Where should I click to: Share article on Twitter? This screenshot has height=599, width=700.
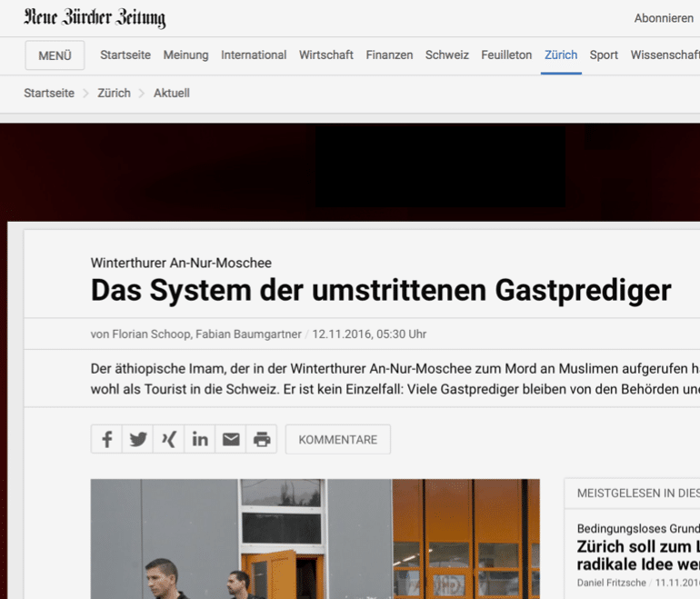click(x=138, y=440)
